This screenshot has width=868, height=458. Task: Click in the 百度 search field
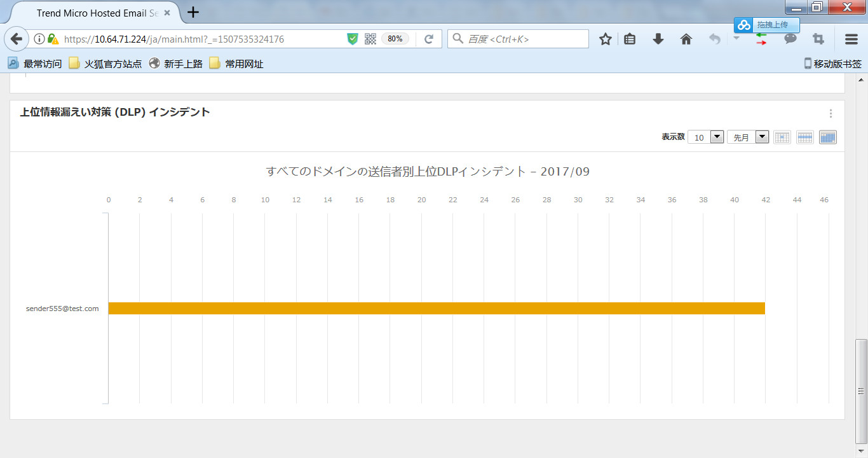point(524,39)
